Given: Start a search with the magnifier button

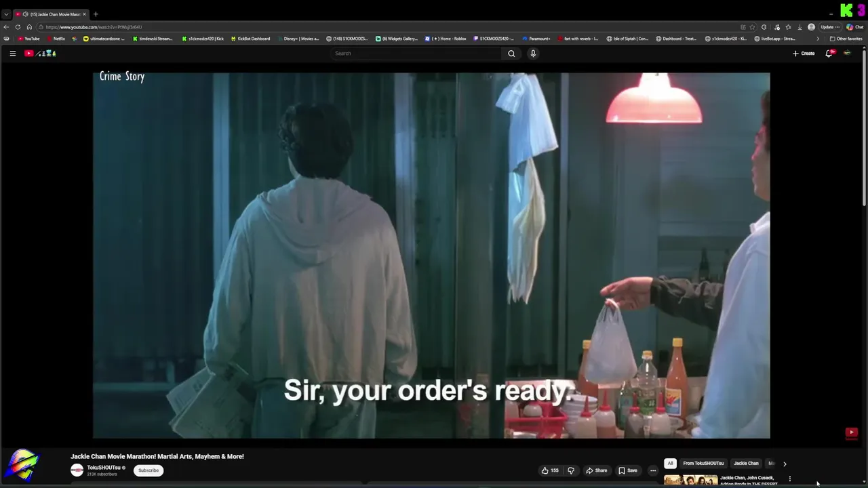Looking at the screenshot, I should click(x=511, y=54).
